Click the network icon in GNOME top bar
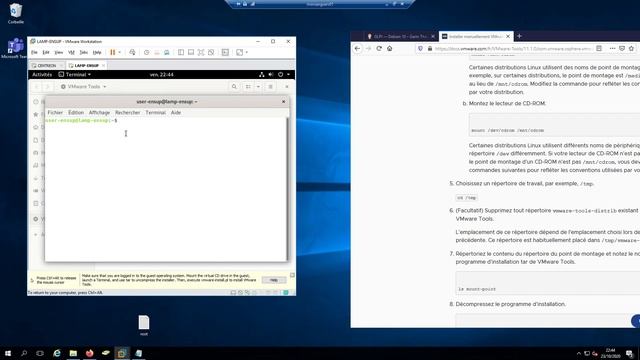Image resolution: width=640 pixels, height=360 pixels. 262,75
